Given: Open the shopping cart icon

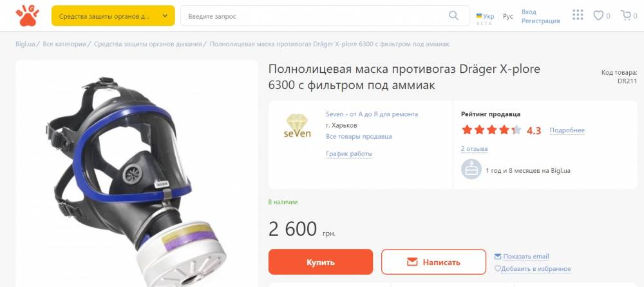Looking at the screenshot, I should pos(627,15).
